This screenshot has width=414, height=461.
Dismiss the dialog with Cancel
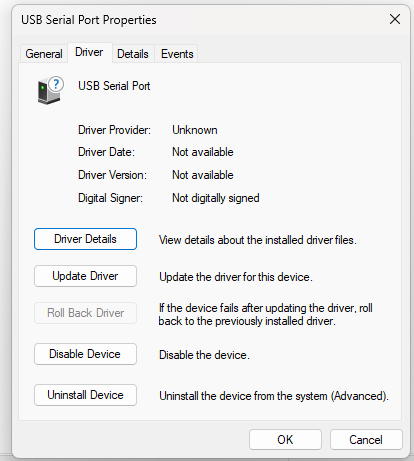366,440
